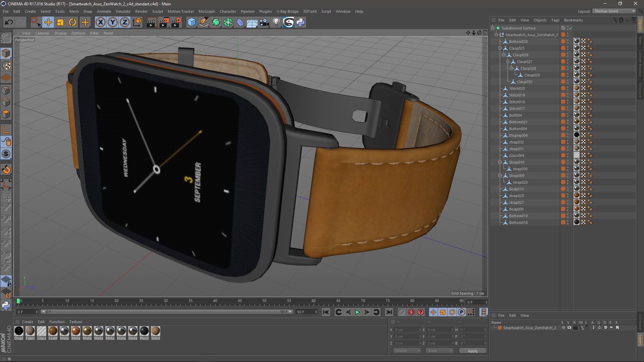Open the V-Ray Bridge menu
This screenshot has width=644, height=362.
(x=287, y=11)
